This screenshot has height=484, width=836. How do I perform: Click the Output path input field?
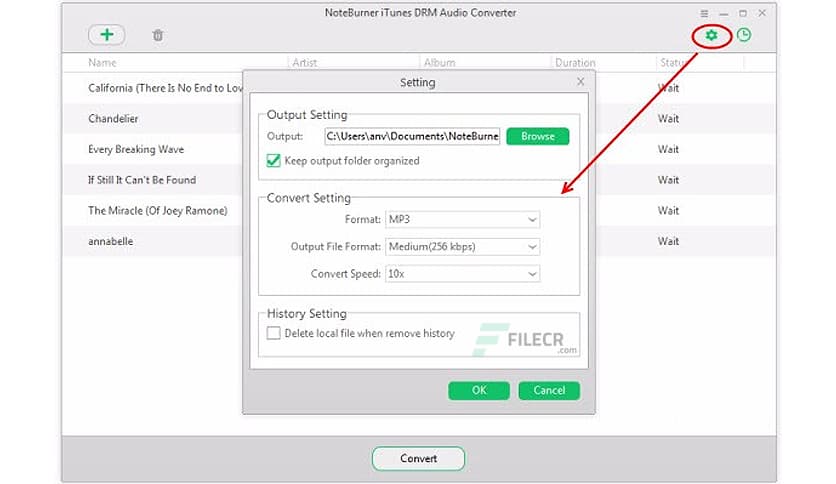click(x=412, y=136)
